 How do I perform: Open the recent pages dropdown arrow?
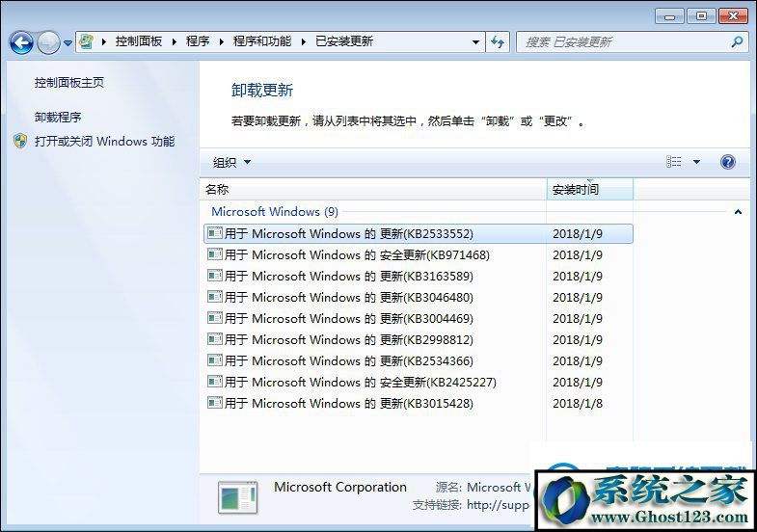68,43
